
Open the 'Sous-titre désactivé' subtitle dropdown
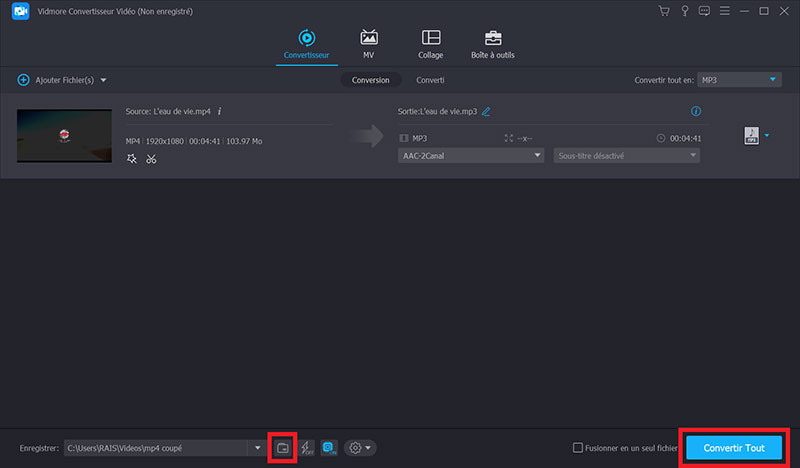coord(626,155)
